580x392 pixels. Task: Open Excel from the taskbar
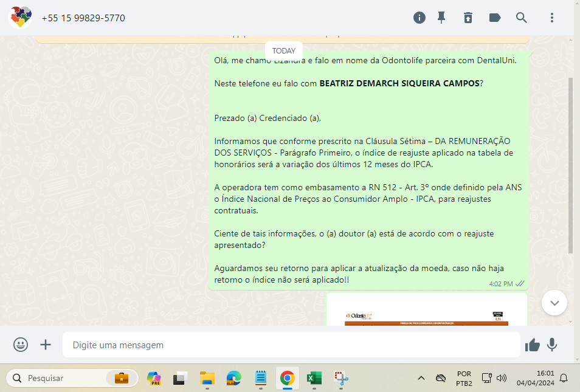click(x=314, y=378)
